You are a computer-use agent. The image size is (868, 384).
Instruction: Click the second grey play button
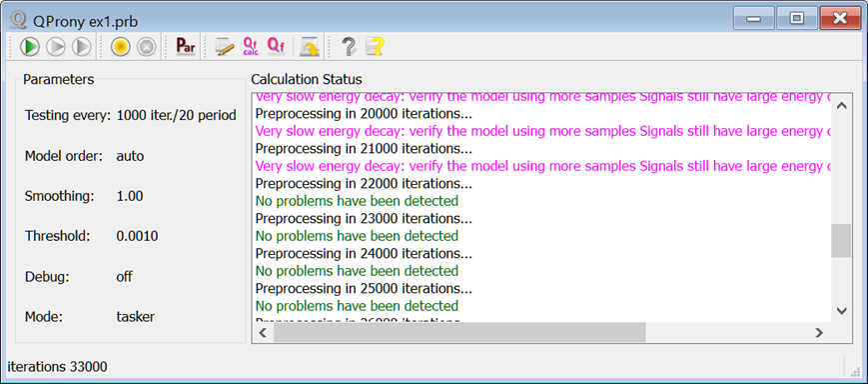[x=55, y=47]
